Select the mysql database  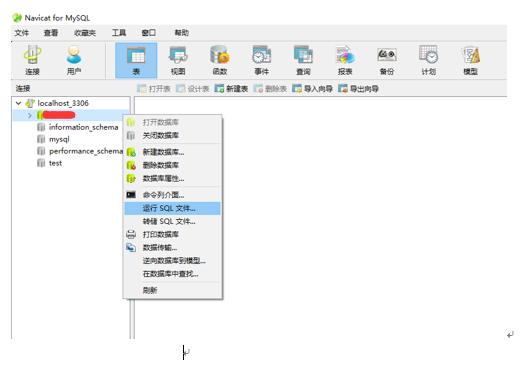tap(59, 139)
